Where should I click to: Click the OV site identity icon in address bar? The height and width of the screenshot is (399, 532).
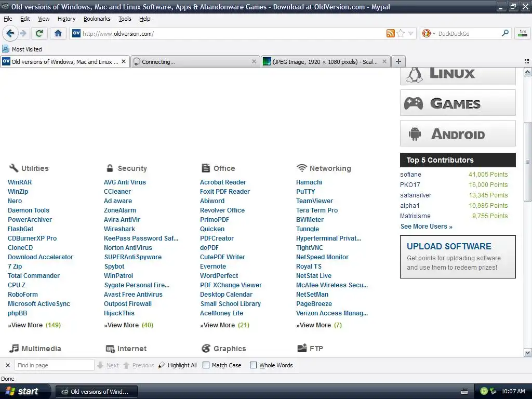pyautogui.click(x=76, y=33)
